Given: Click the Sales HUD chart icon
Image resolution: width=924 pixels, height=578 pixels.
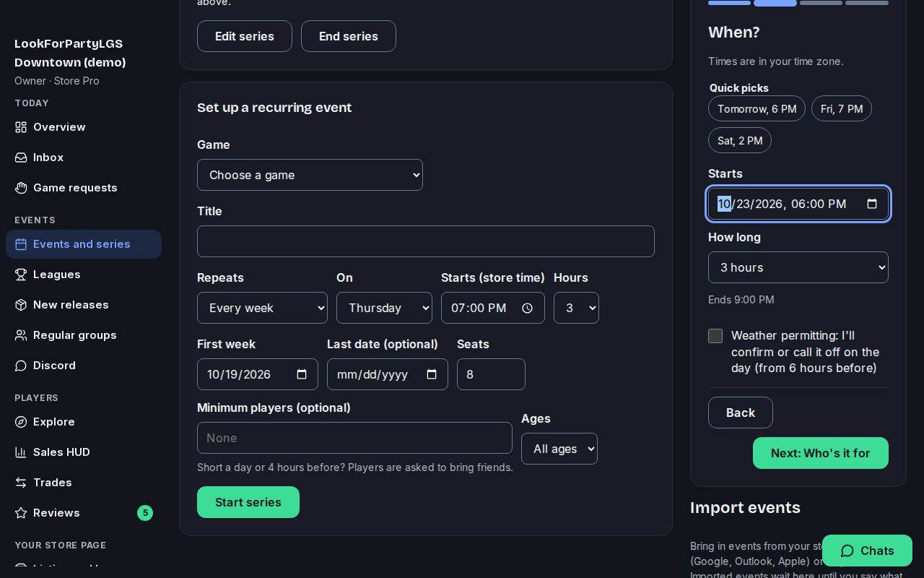Looking at the screenshot, I should (x=21, y=452).
